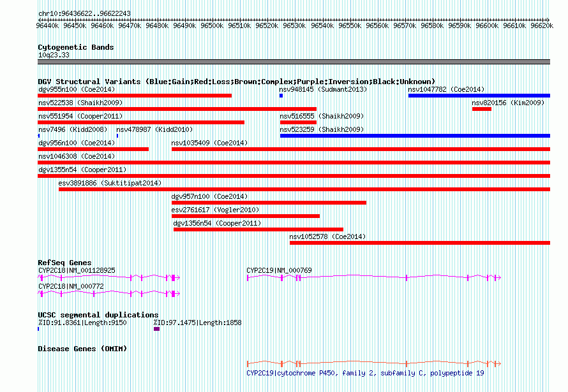Open the esv3891886 (Suktitipat2014) variant label
This screenshot has width=568, height=392.
[110, 183]
